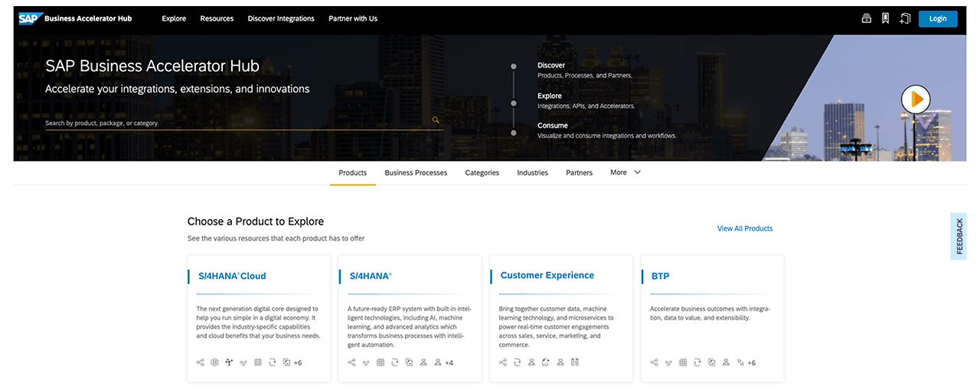Click sync arrows icon in S/4HANA Cloud card
This screenshot has width=980, height=390.
click(x=272, y=362)
